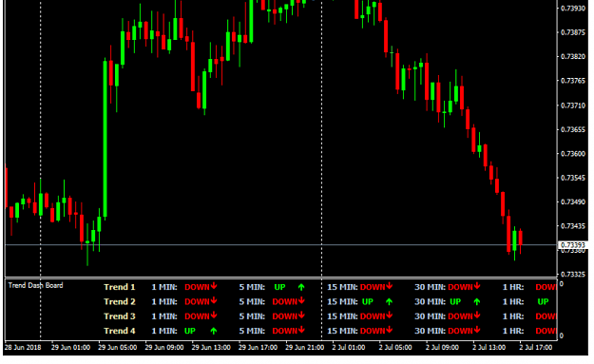Click the 0.73930 price axis label
Screen dimensions: 594x364
[x=573, y=9]
